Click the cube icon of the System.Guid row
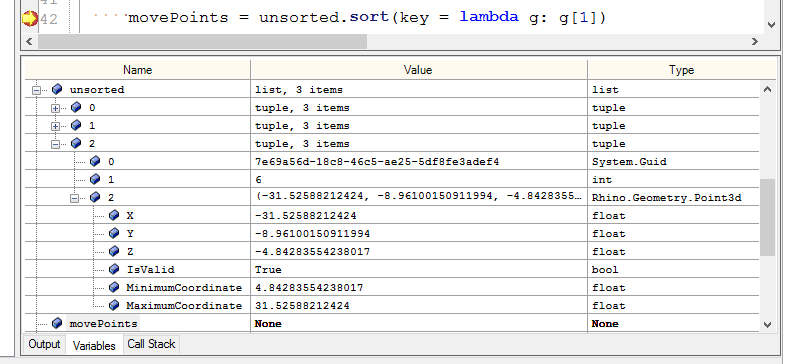The image size is (785, 364). [95, 161]
